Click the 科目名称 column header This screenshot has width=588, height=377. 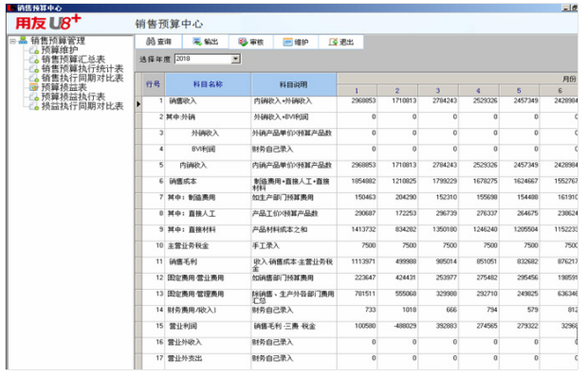pos(208,84)
